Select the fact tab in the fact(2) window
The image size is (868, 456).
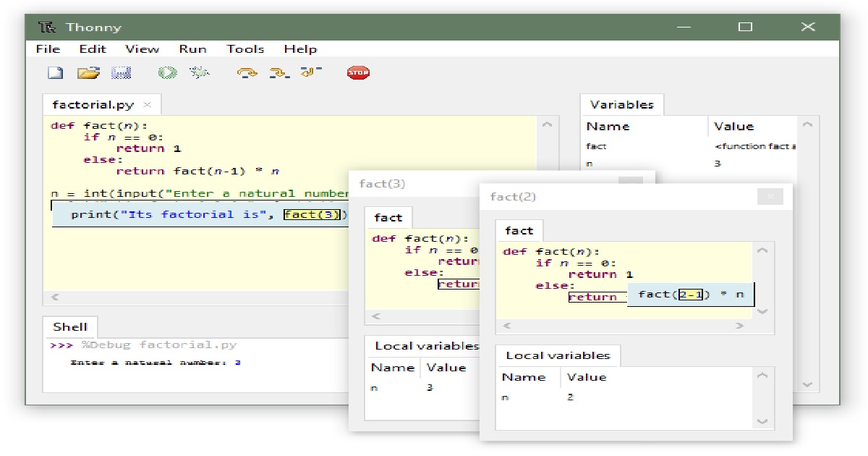519,230
